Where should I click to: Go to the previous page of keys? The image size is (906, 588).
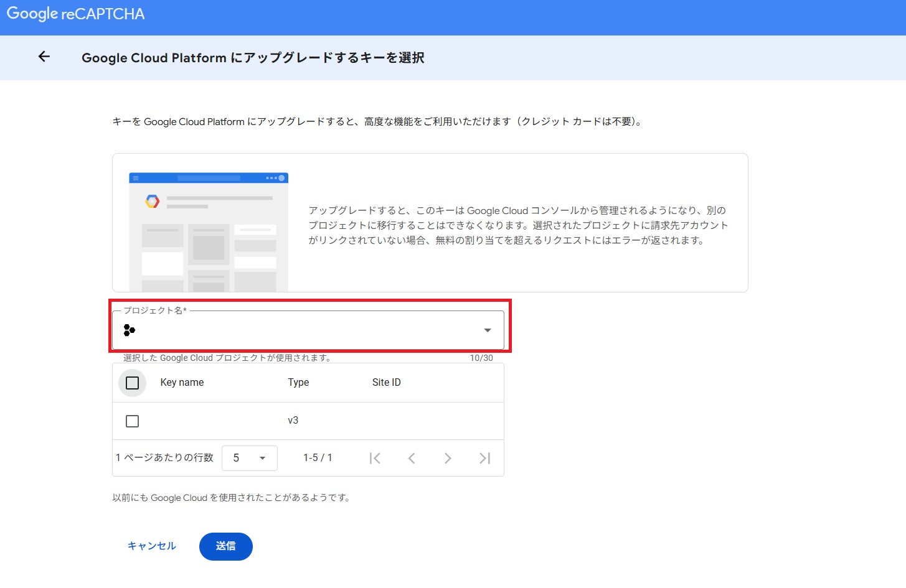(412, 458)
